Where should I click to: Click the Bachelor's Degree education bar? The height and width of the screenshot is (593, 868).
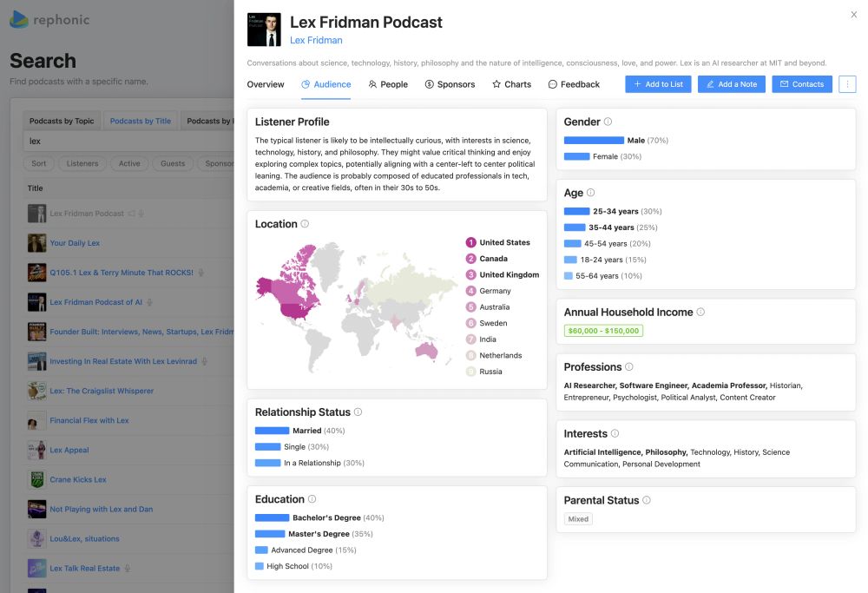tap(272, 517)
